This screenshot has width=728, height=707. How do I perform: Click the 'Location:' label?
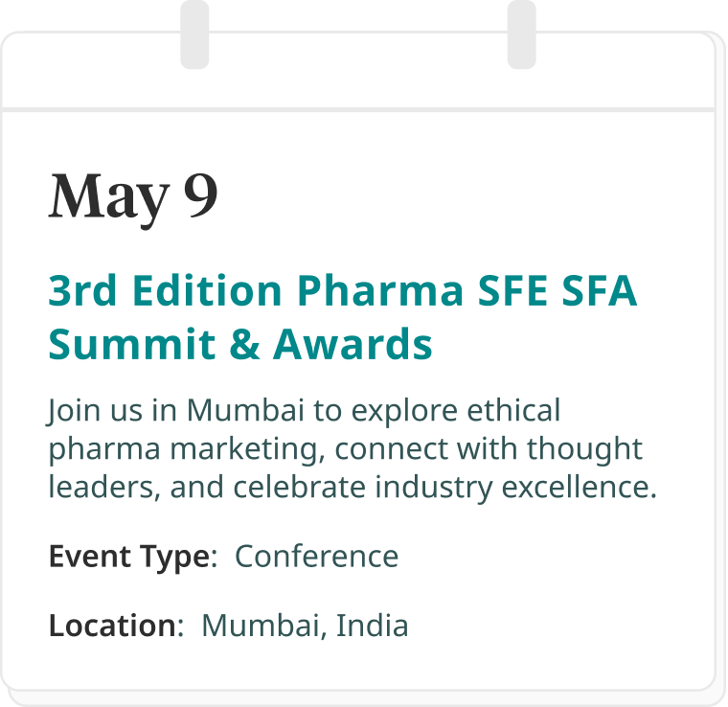(117, 626)
